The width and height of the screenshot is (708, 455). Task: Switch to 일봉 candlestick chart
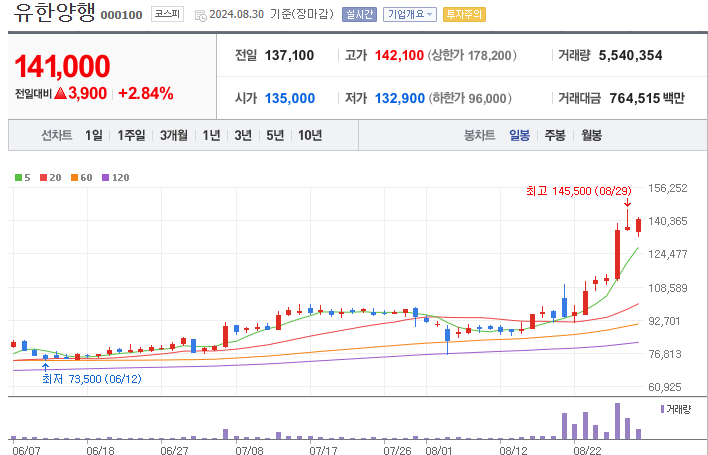click(519, 135)
